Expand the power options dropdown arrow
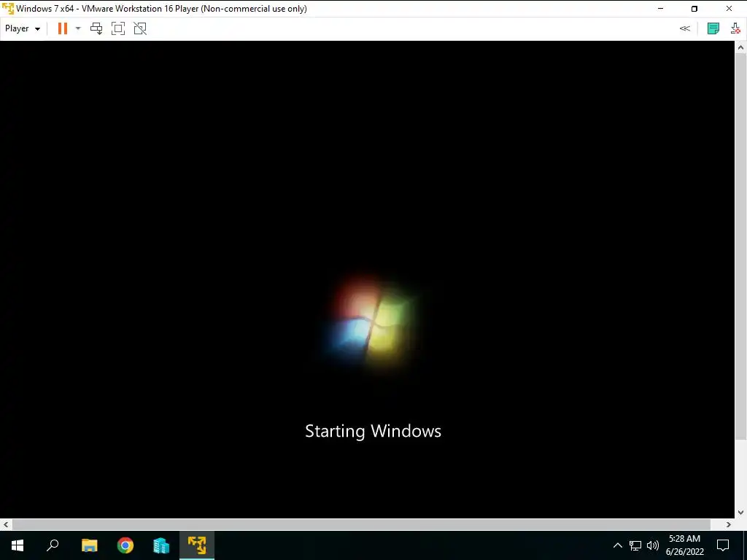Image resolution: width=747 pixels, height=560 pixels. coord(78,28)
